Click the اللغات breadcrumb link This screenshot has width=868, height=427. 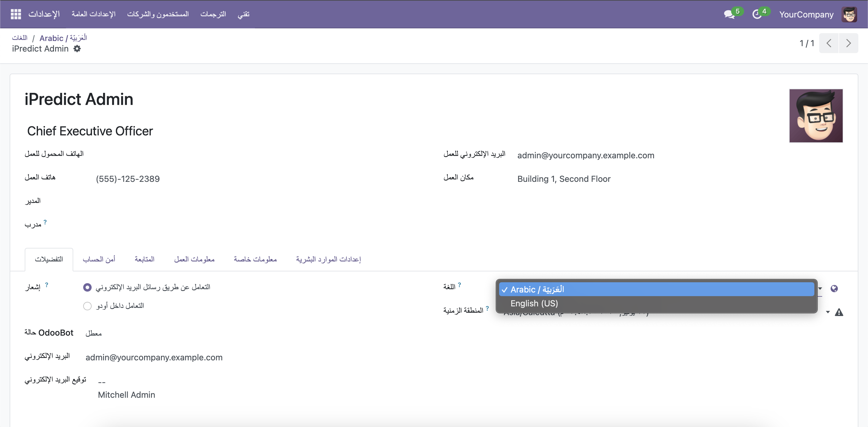(x=20, y=38)
